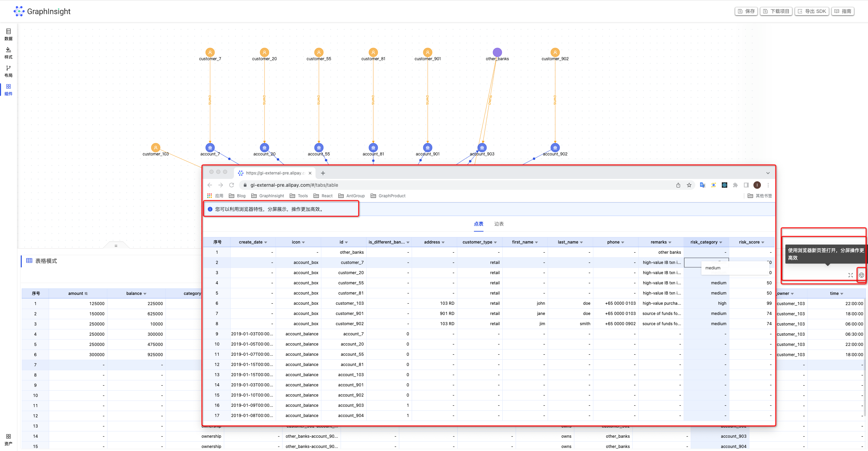The height and width of the screenshot is (451, 868).
Task: Switch to the 点表 tab
Action: coord(479,224)
